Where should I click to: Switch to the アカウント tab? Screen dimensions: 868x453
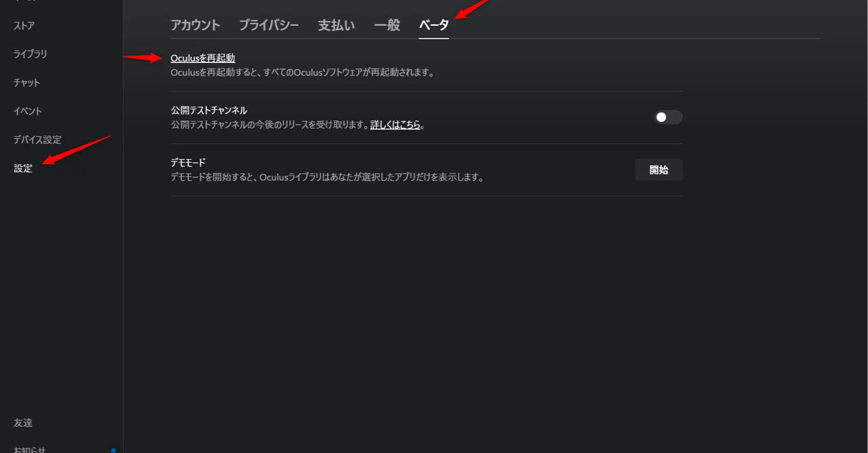click(x=195, y=25)
